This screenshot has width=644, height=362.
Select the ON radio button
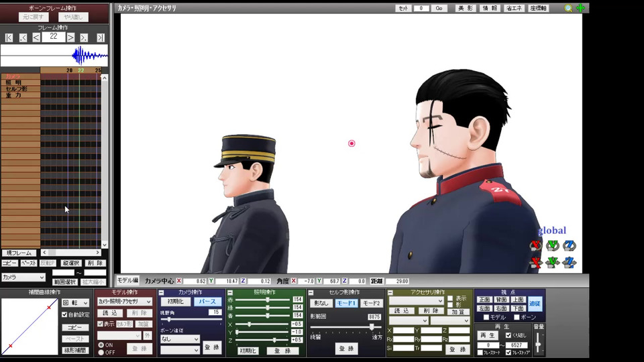coord(101,345)
